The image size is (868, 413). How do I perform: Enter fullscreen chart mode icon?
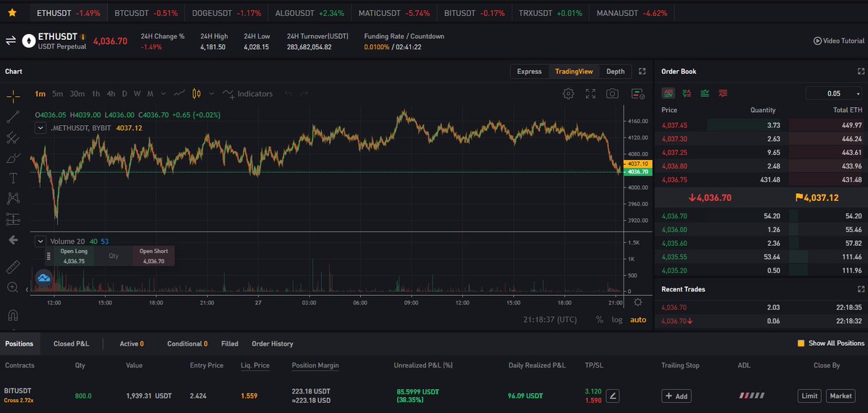pos(591,94)
